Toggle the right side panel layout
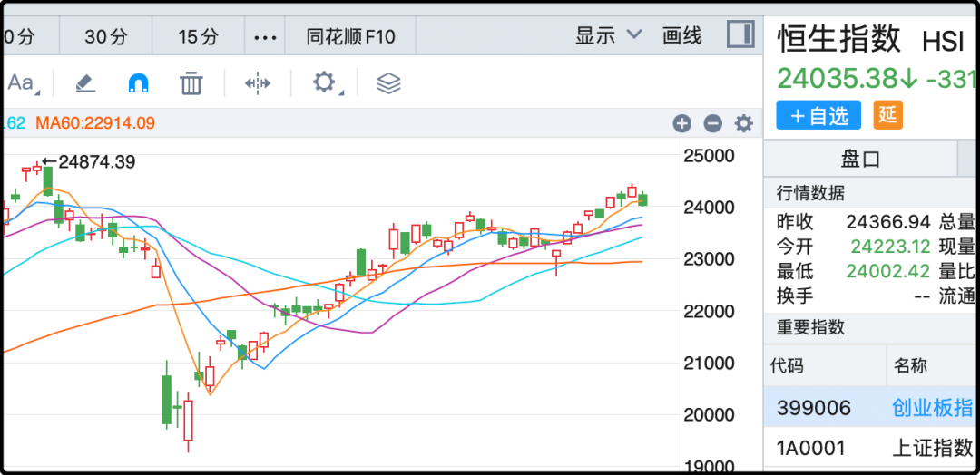 tap(740, 35)
